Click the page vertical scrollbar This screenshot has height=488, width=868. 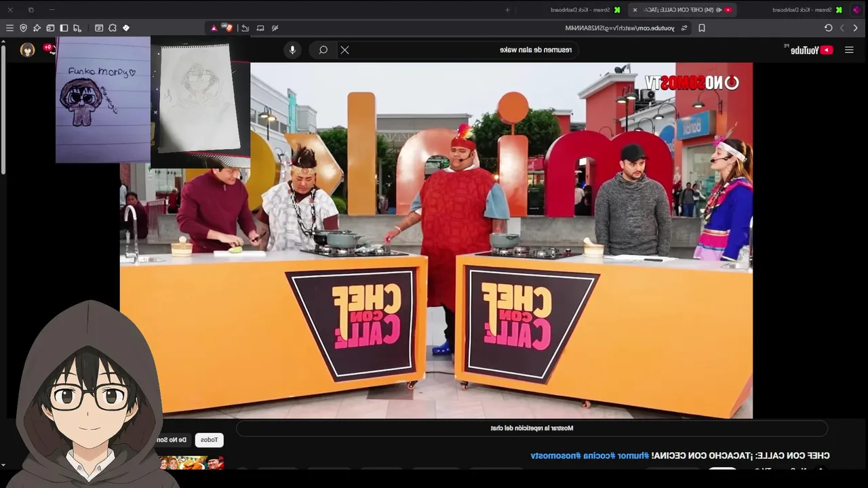tap(3, 108)
